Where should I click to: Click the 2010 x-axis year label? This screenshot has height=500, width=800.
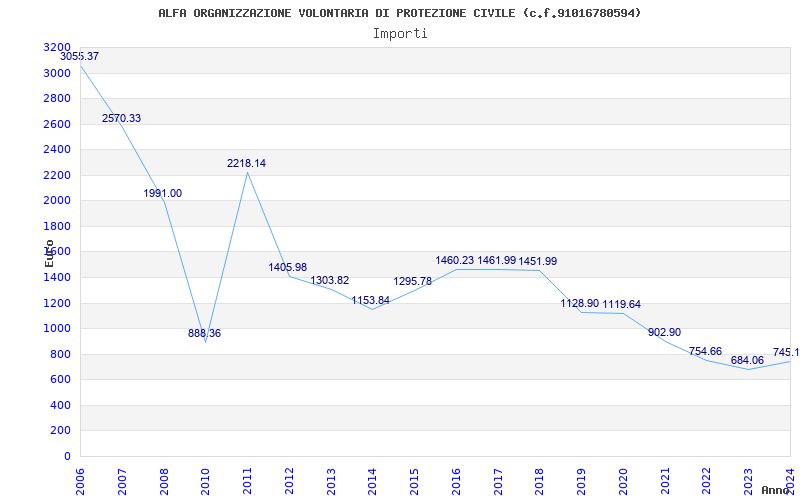[206, 480]
